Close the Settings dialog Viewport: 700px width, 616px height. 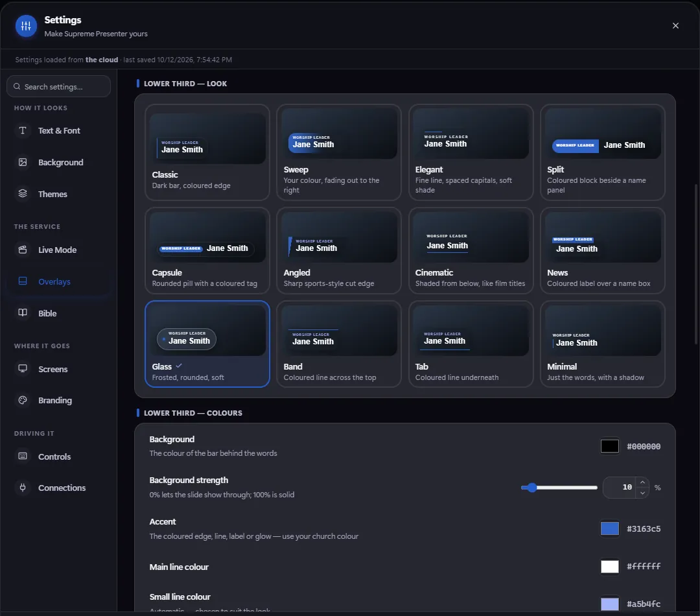(x=675, y=26)
